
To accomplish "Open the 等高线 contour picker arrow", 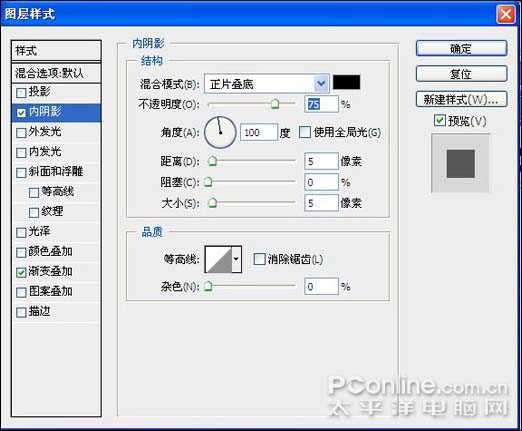I will tap(236, 259).
